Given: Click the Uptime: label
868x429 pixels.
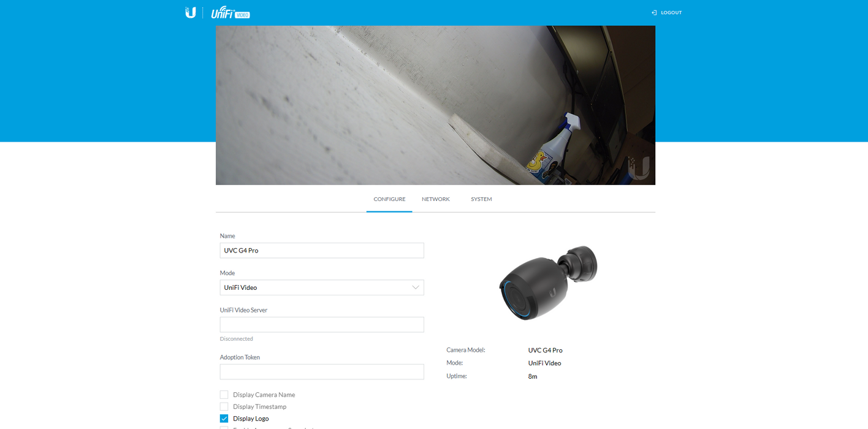Looking at the screenshot, I should pos(457,376).
